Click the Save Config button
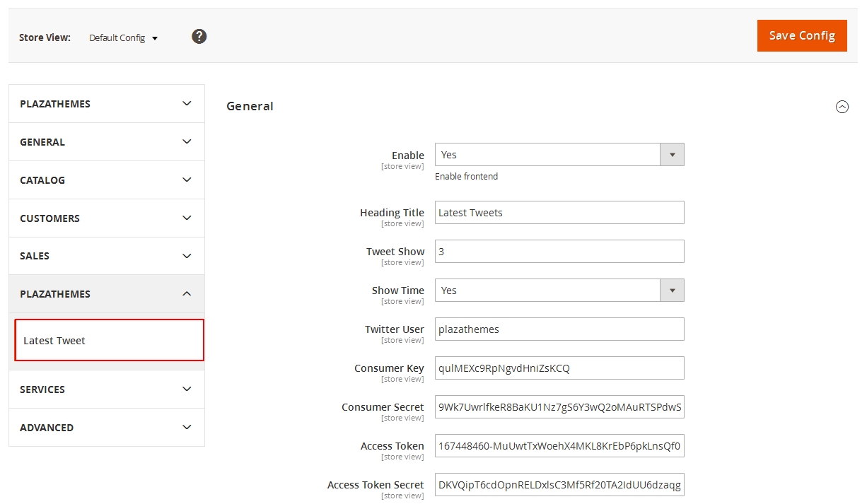The width and height of the screenshot is (867, 504). pyautogui.click(x=801, y=36)
